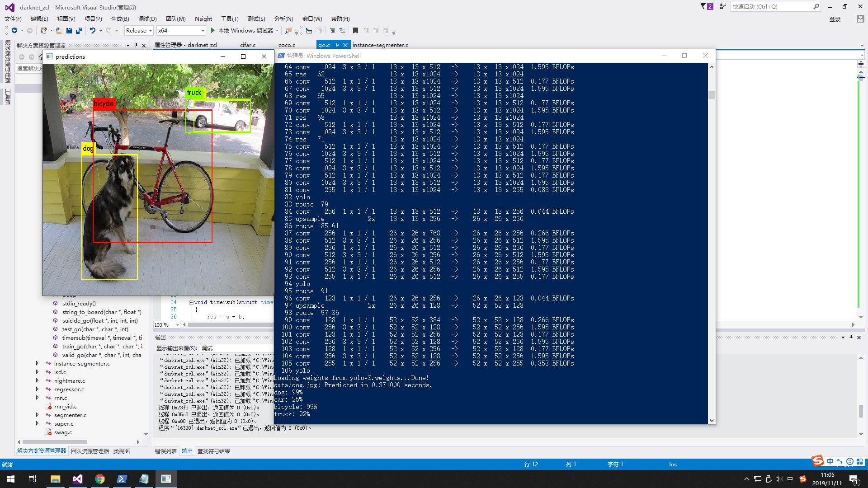Viewport: 868px width, 488px height.
Task: Open the Nsight menu
Action: coord(203,19)
